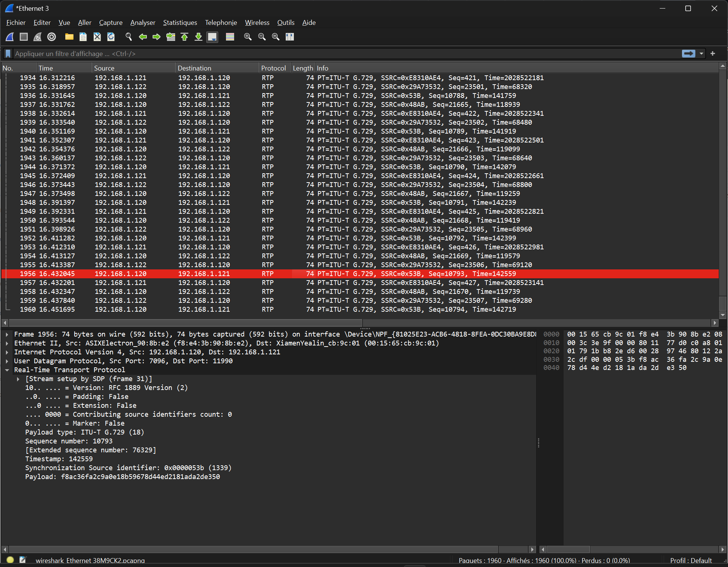Open the Vue menu
Viewport: 728px width, 567px height.
click(64, 23)
